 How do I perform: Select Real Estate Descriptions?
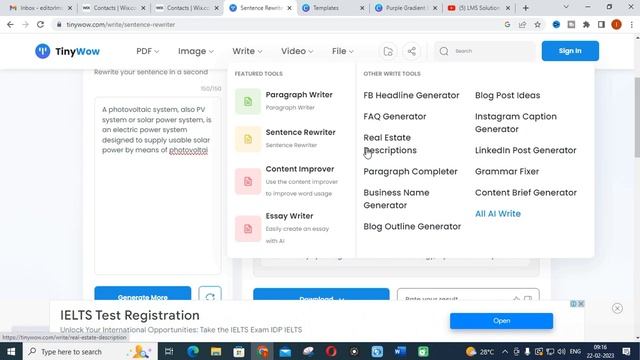point(390,144)
